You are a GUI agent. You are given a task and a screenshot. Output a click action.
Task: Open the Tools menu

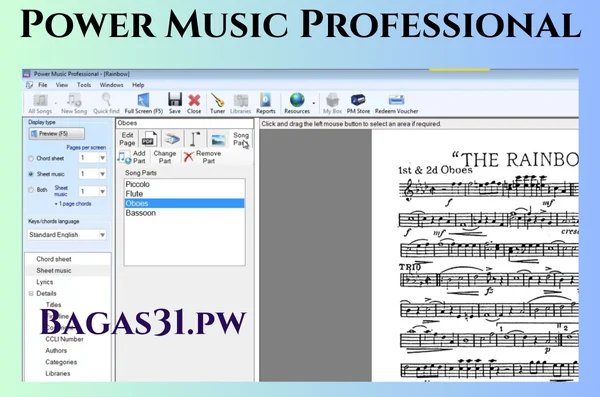point(84,85)
